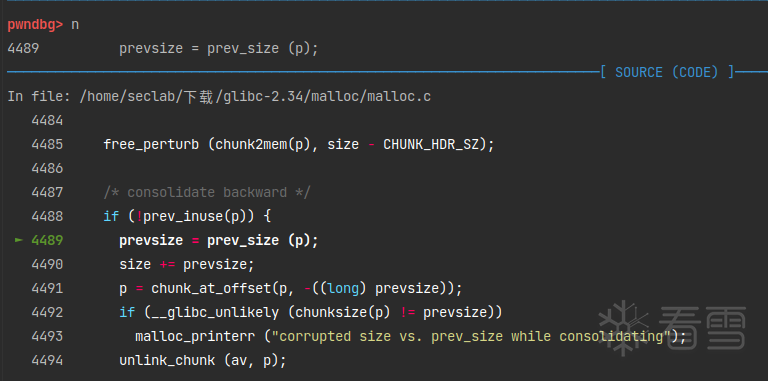
Task: Click the malloc_printerr error string
Action: click(471, 336)
